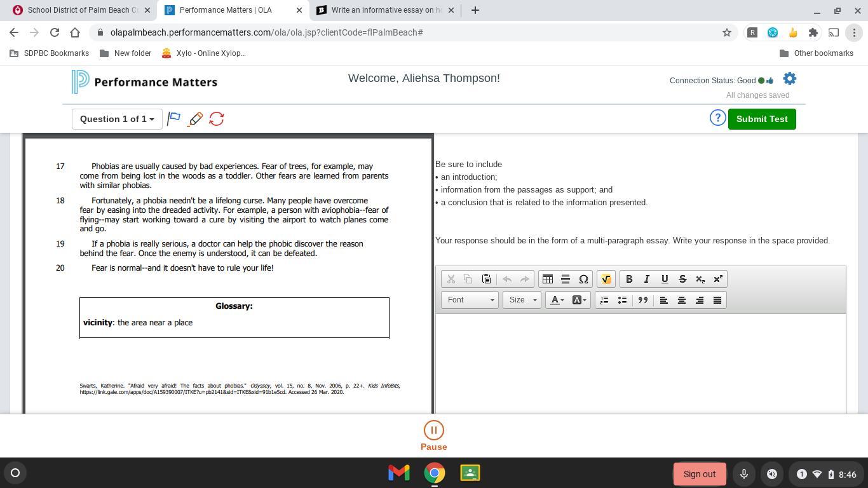868x488 pixels.
Task: Open a new browser tab
Action: 475,10
